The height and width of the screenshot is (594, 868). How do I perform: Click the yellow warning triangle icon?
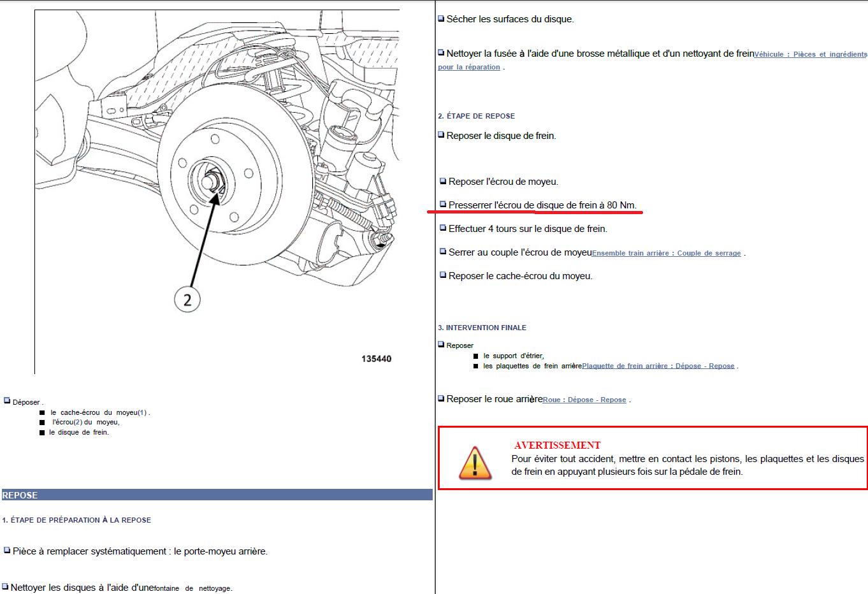[475, 463]
